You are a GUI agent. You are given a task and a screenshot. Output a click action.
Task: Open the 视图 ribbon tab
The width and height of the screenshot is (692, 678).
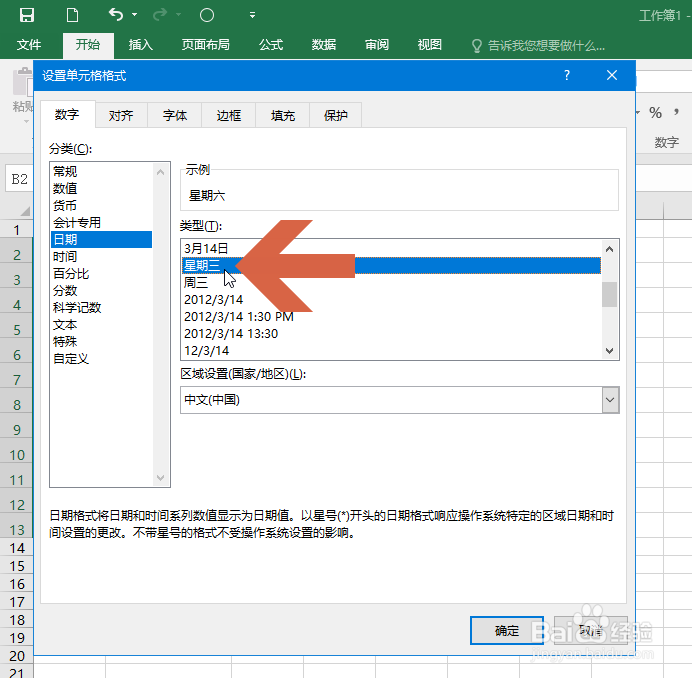click(430, 45)
